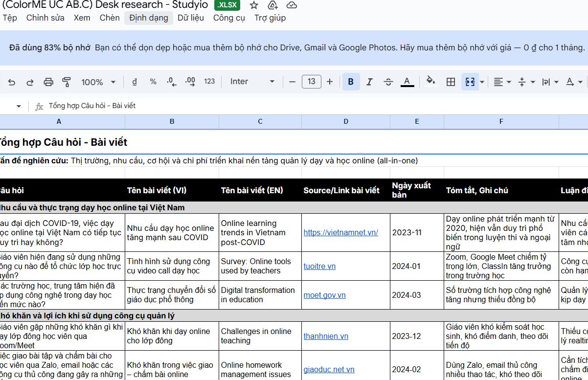Star this document in title bar
The height and width of the screenshot is (380, 588).
pos(254,5)
